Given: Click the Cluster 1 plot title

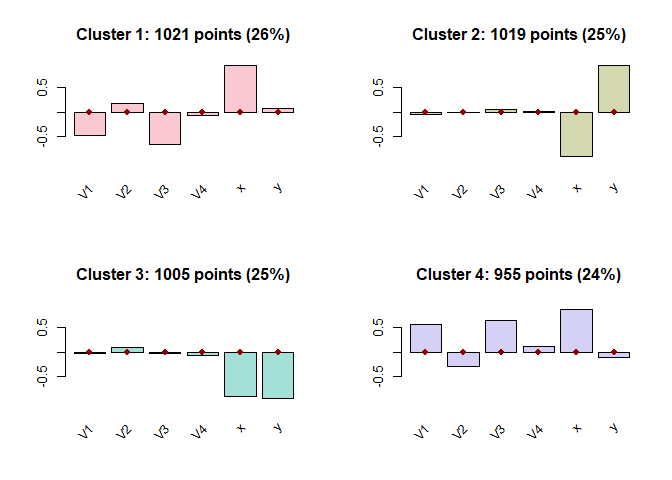Looking at the screenshot, I should pos(183,35).
